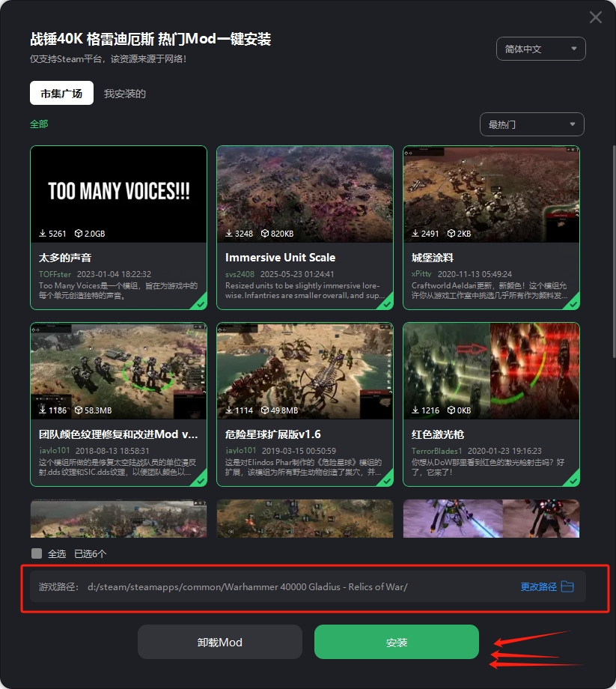Click the cube icon beside 0KB on 红色激光枪

451,410
